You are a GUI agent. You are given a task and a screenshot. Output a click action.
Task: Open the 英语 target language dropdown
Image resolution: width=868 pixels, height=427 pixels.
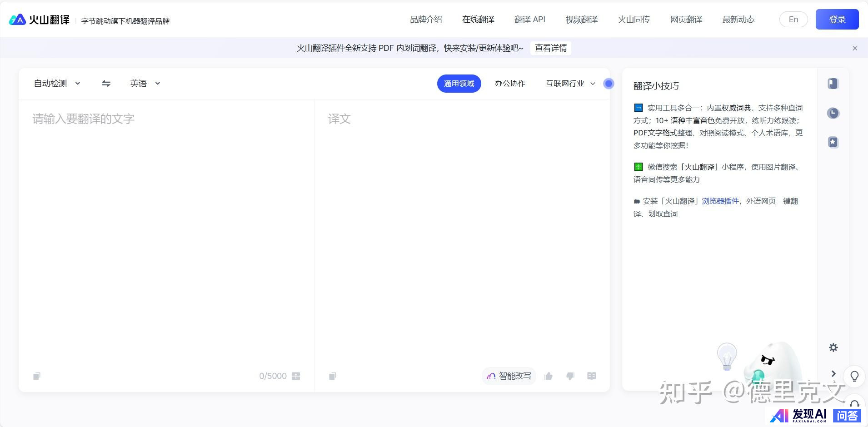pos(145,84)
